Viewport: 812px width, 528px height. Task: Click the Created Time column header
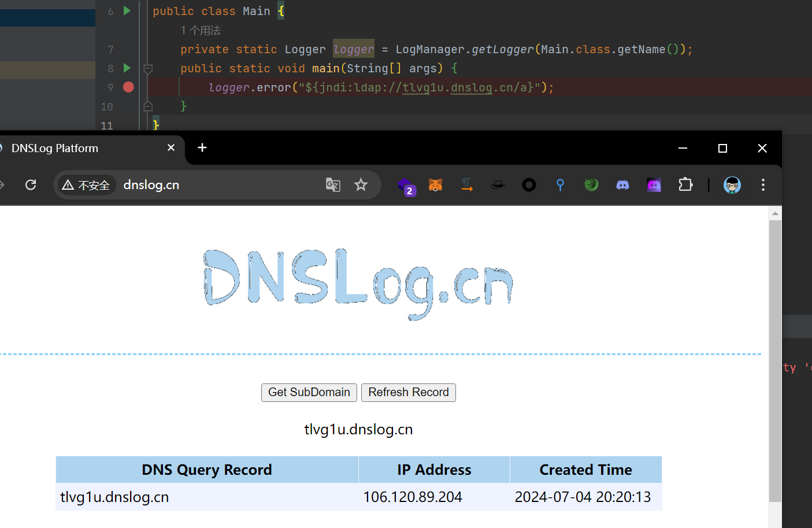click(x=585, y=470)
